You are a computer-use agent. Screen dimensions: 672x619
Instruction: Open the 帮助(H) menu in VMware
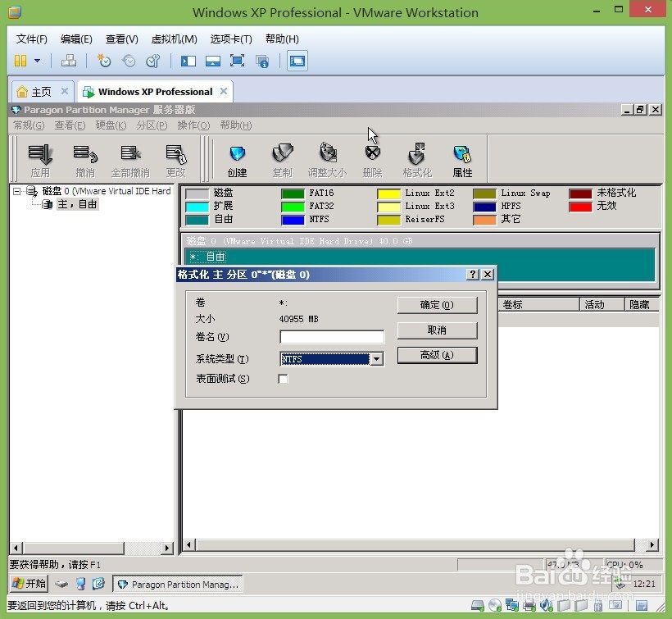282,39
